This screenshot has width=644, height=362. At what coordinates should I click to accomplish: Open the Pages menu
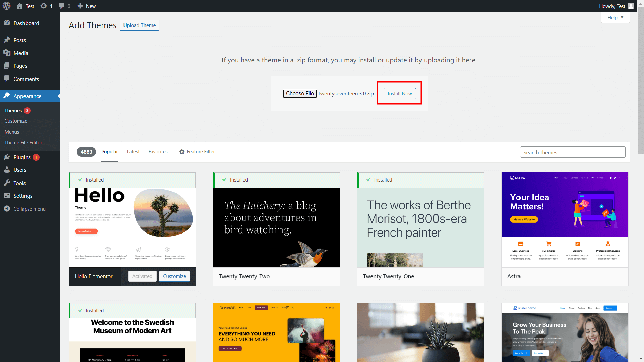(20, 66)
